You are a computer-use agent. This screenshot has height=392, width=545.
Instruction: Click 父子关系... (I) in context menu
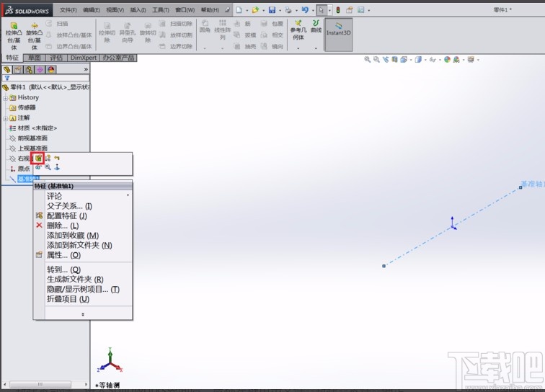69,206
